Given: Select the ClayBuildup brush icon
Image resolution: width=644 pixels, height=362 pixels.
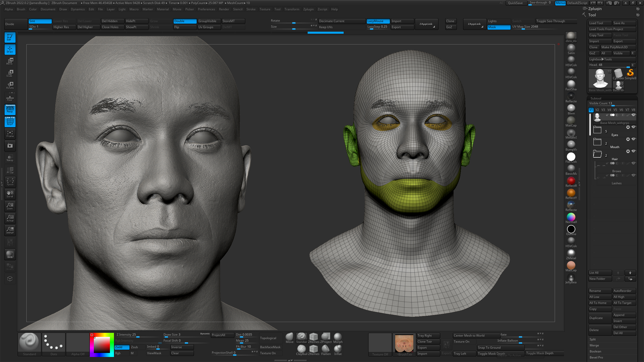Looking at the screenshot, I should pos(301,349).
